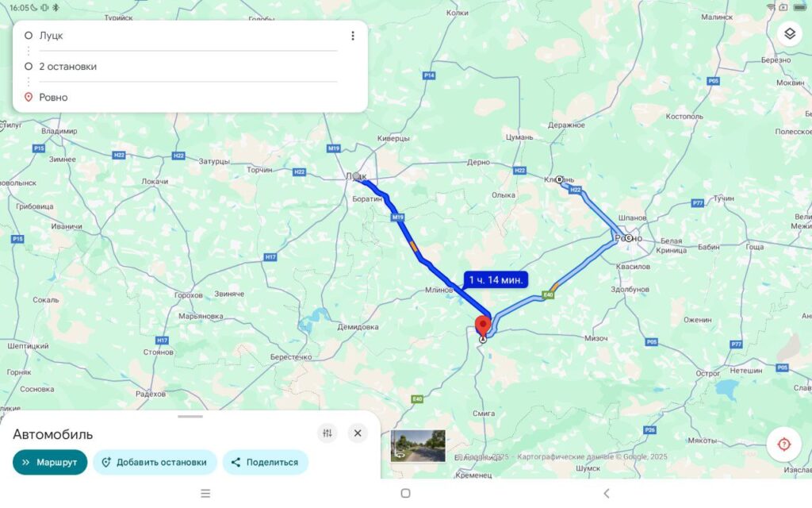Screen dimensions: 812x508
Task: Start navigation with Маршрут button
Action: click(50, 462)
